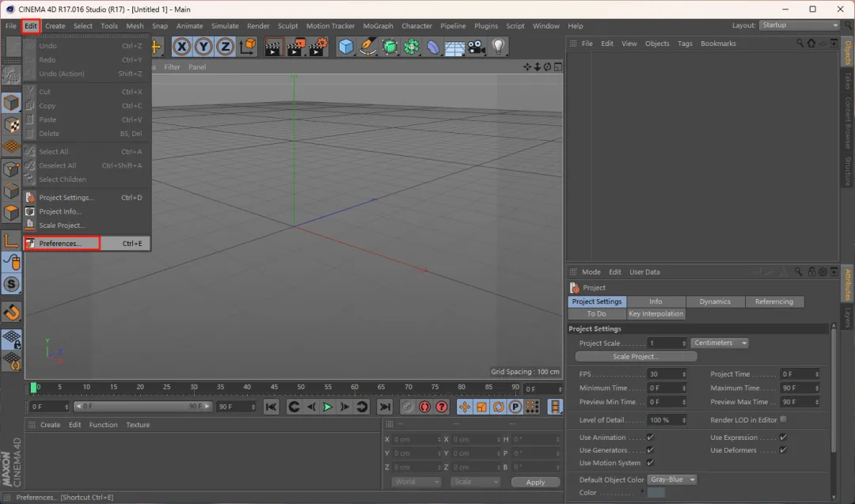Choose Preferences... from the Edit menu
The width and height of the screenshot is (855, 504).
coord(61,244)
